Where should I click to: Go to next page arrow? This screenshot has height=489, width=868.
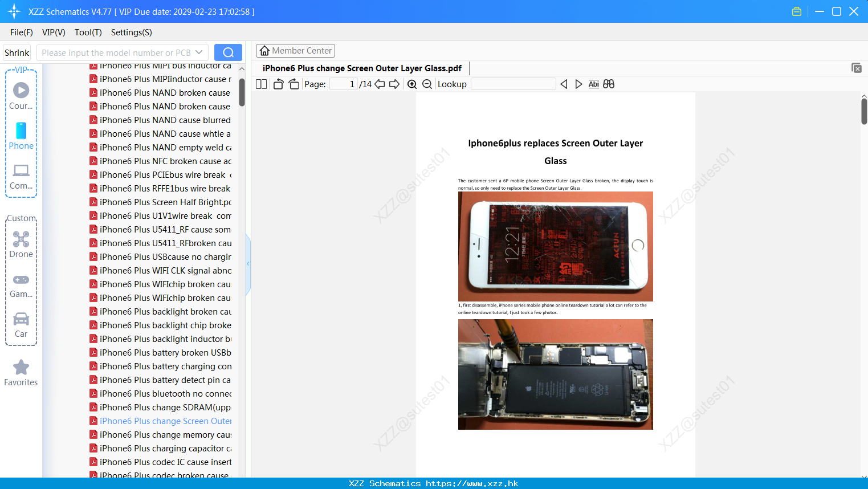[x=394, y=84]
